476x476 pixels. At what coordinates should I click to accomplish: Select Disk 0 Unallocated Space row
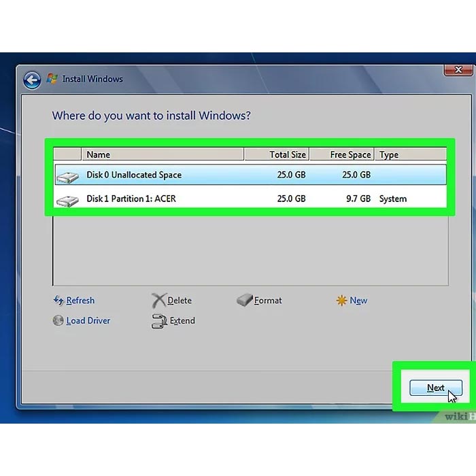(251, 175)
